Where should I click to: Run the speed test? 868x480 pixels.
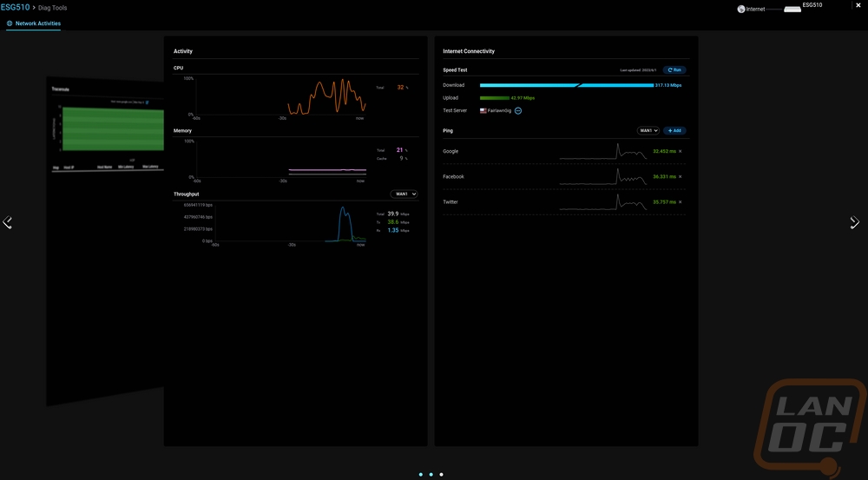(x=674, y=70)
